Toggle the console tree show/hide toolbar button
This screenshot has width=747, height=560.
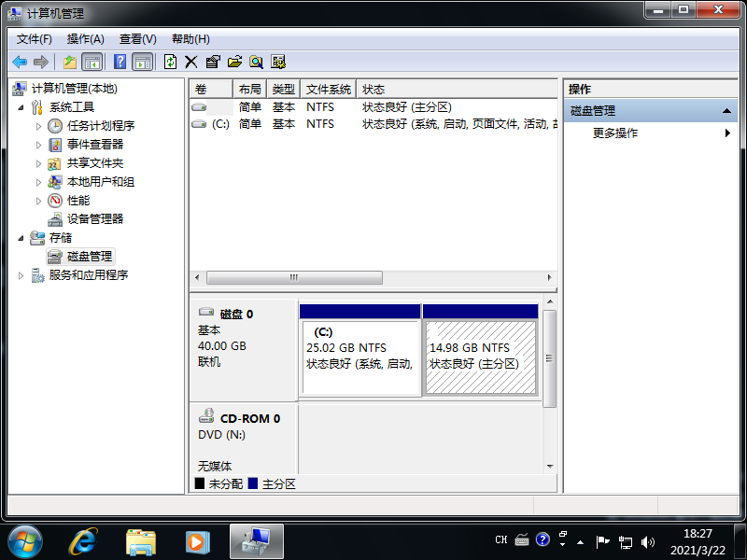click(92, 62)
